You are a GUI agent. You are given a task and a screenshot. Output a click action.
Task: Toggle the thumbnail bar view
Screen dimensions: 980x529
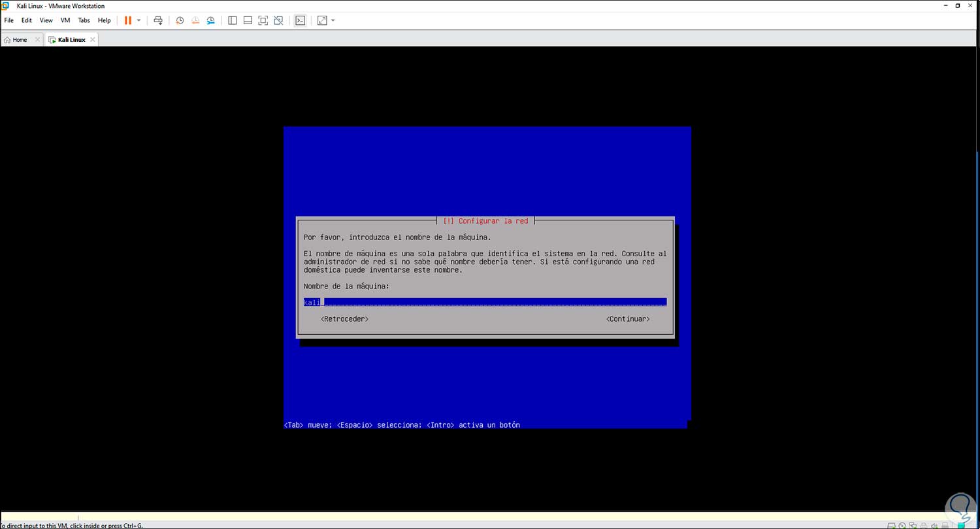248,20
